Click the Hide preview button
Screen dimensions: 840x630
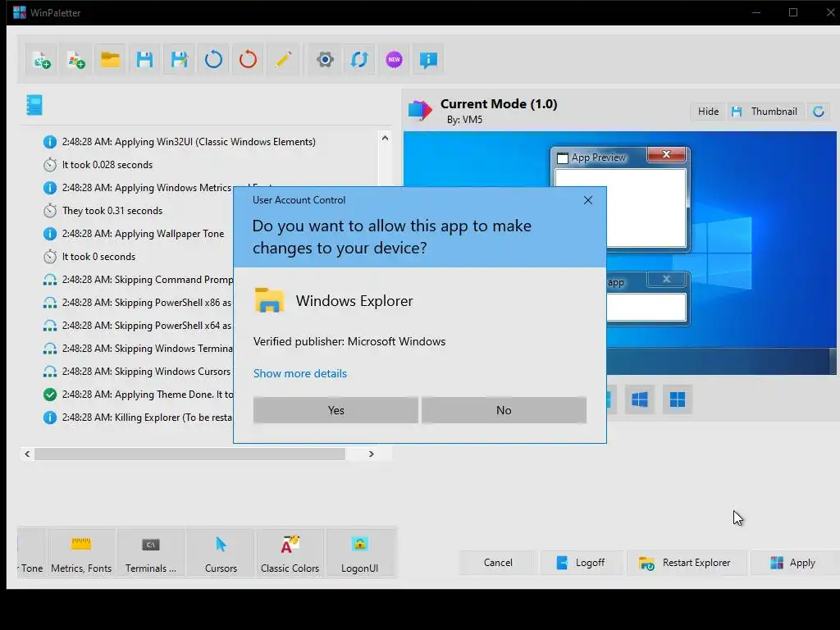pyautogui.click(x=708, y=112)
